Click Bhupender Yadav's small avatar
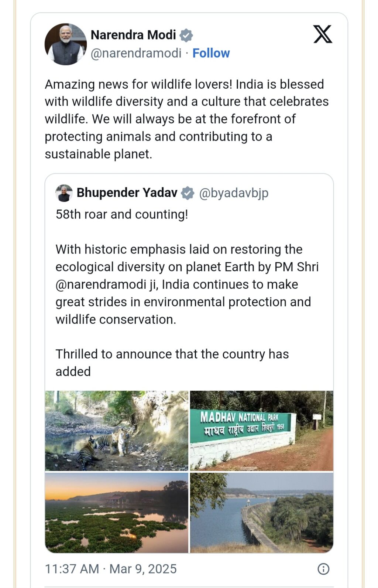378x588 pixels. (64, 193)
